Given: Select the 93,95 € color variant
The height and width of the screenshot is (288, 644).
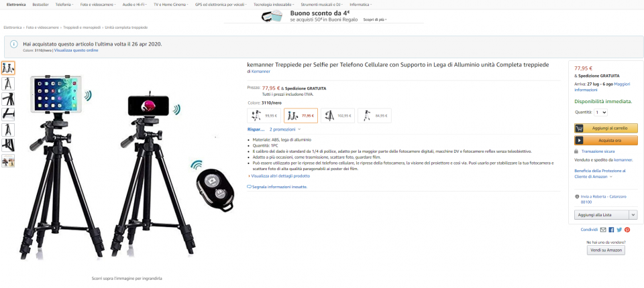Looking at the screenshot, I should tap(264, 116).
